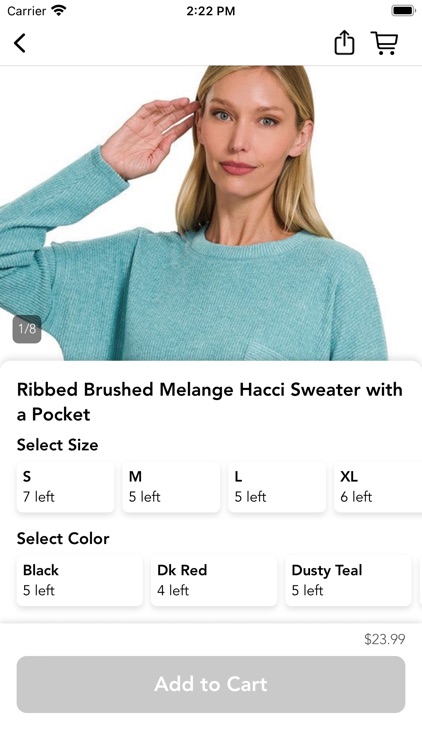The image size is (422, 750).
Task: Tap the 2:22 PM clock
Action: [211, 11]
